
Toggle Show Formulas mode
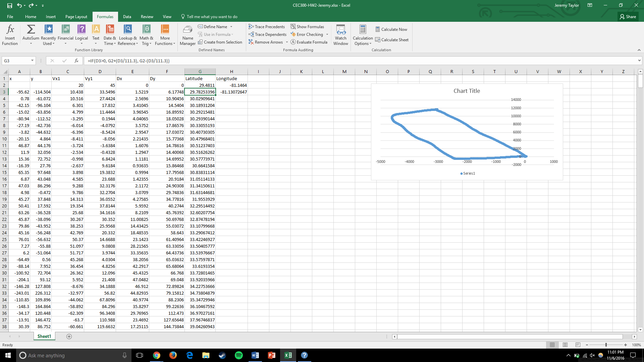coord(307,27)
